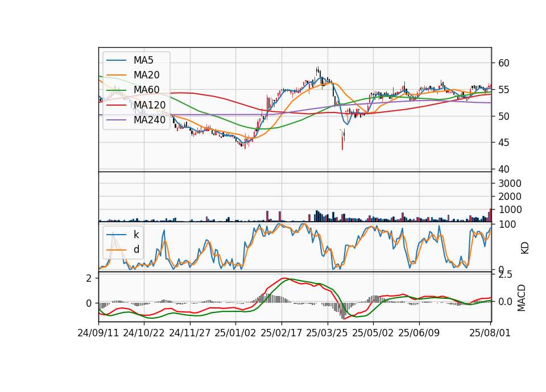Click the price axis value 60
Image resolution: width=546 pixels, height=392 pixels.
coord(503,63)
